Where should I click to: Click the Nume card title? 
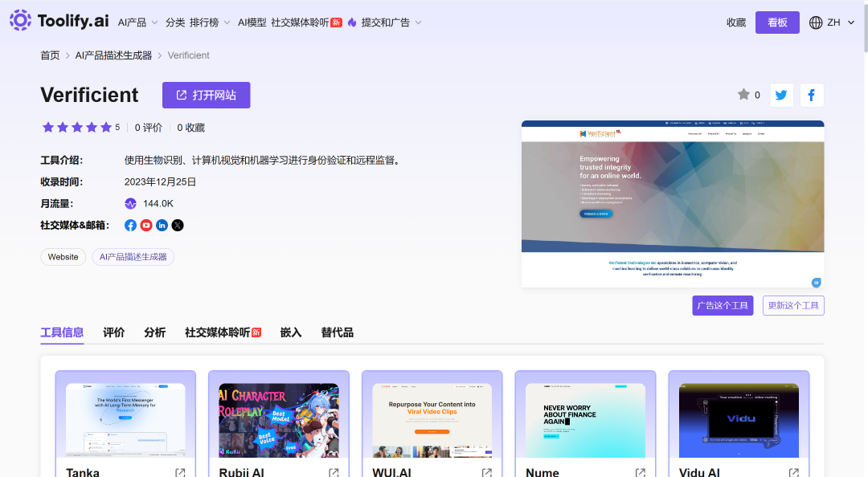[542, 472]
